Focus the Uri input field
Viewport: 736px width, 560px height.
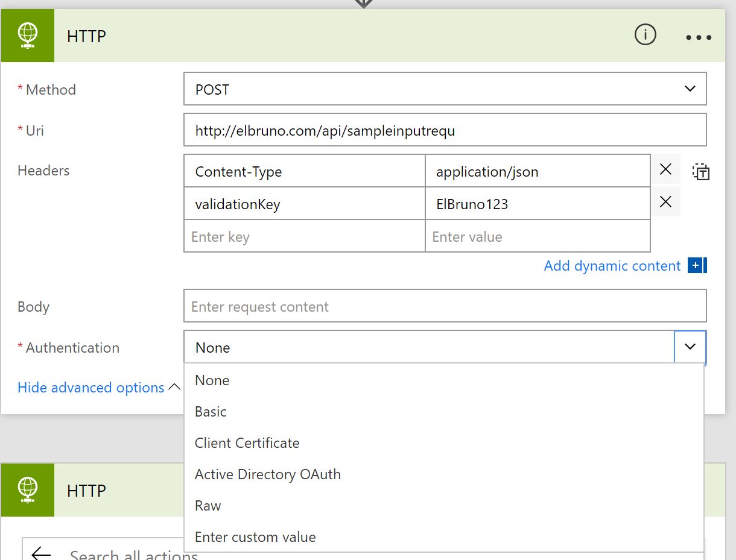pyautogui.click(x=445, y=130)
